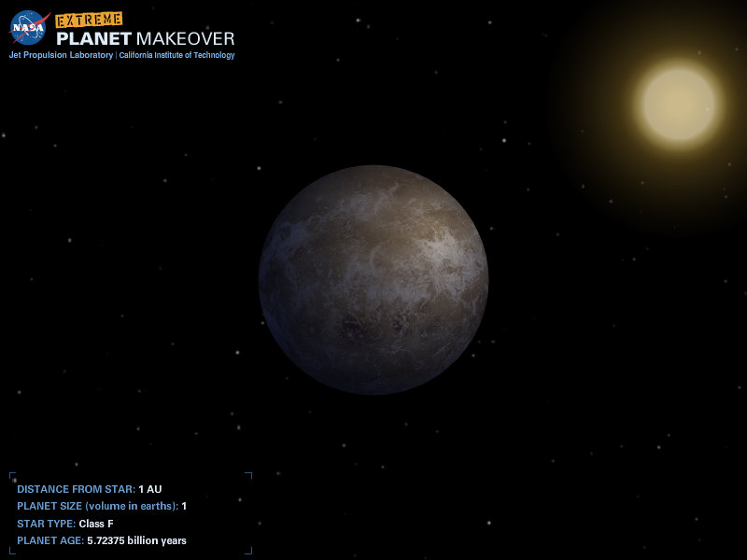Click the STAR TYPE label
747x560 pixels.
[x=46, y=524]
